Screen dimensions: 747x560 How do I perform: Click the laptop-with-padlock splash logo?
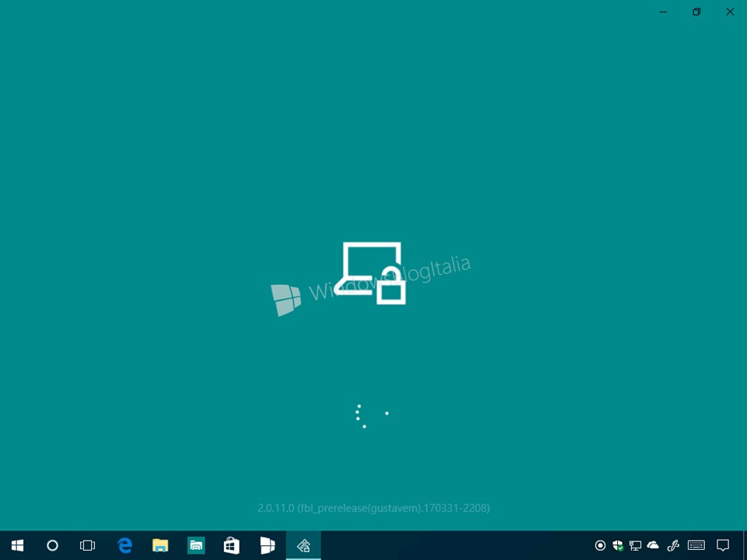[370, 273]
